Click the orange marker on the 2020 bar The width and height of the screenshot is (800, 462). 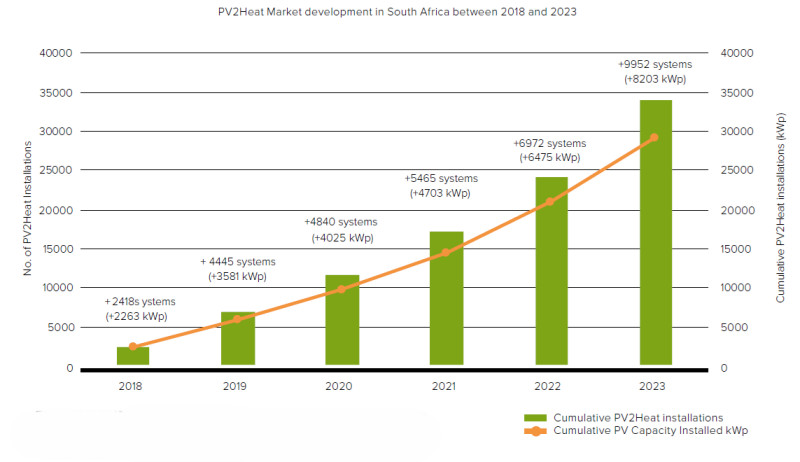pos(341,289)
